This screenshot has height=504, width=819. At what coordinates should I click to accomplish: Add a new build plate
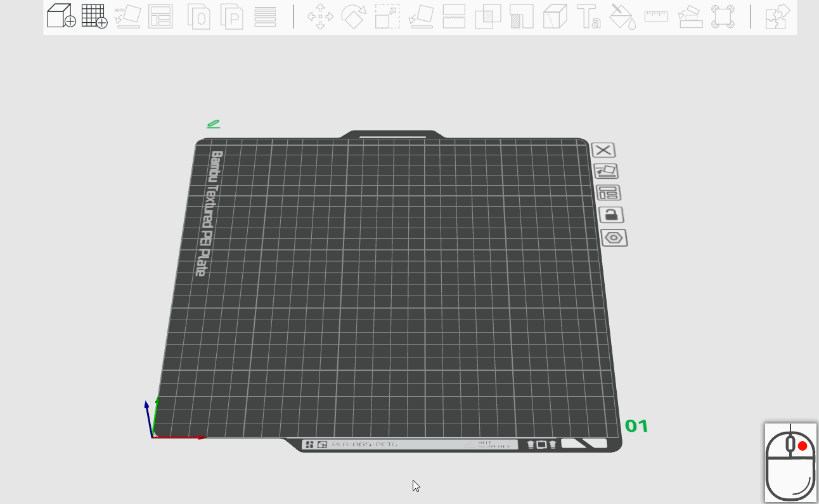[94, 16]
